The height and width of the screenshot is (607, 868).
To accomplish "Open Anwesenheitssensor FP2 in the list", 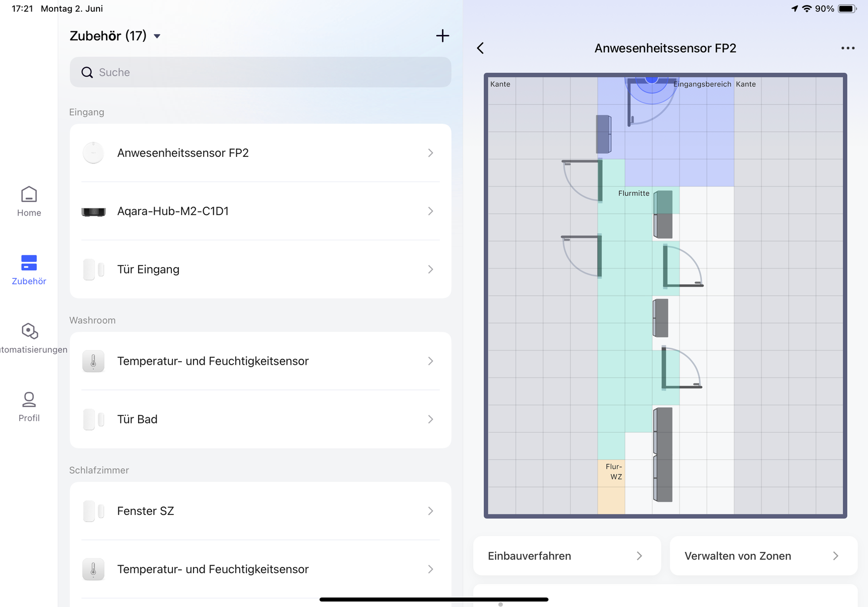I will (260, 153).
